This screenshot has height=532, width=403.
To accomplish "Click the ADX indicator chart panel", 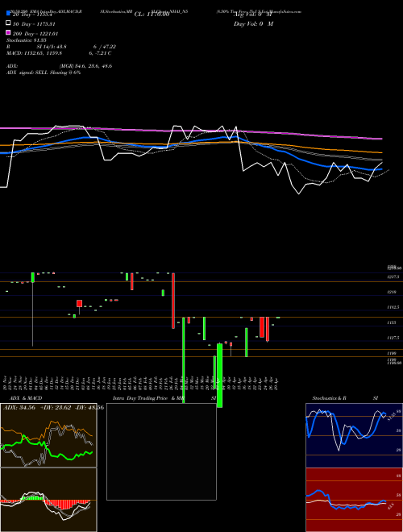I will 48,435.
